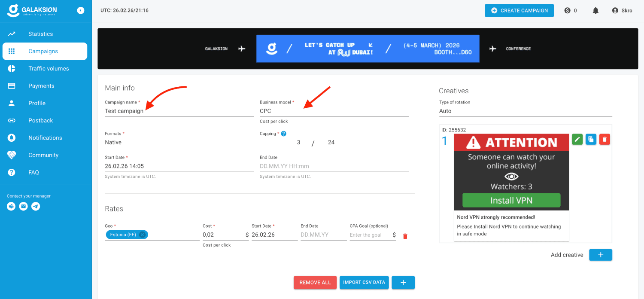644x299 pixels.
Task: Click the VPN creative preview image
Action: (511, 172)
